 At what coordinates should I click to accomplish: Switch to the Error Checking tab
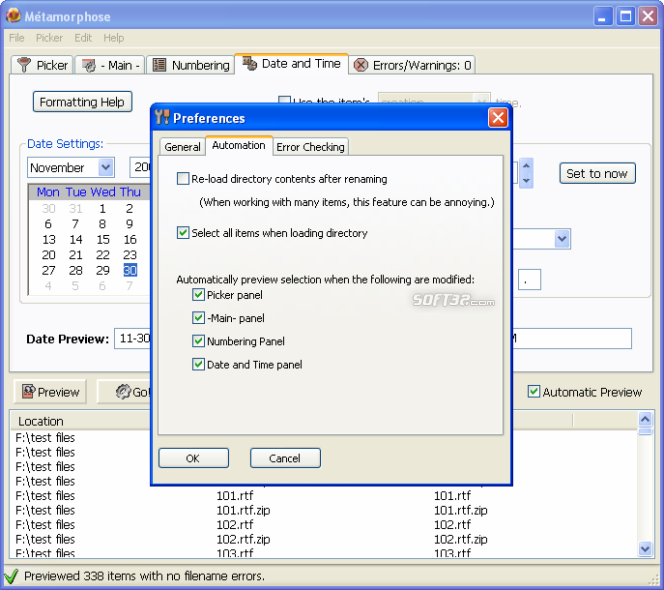tap(310, 147)
